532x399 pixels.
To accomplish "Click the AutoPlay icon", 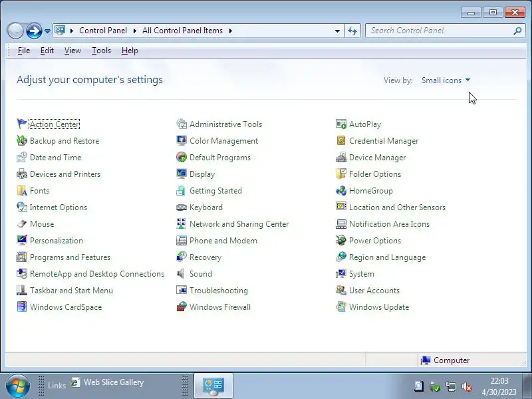I will point(341,124).
